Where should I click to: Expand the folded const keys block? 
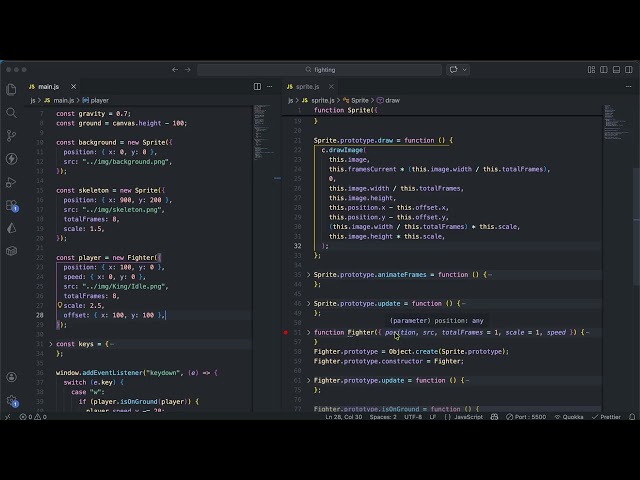(51, 344)
